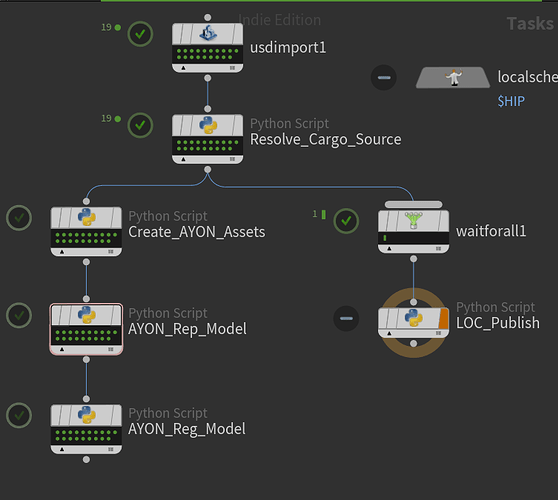Click the grid handle on AYON_Rep_Model footer
The height and width of the screenshot is (500, 558).
[111, 349]
